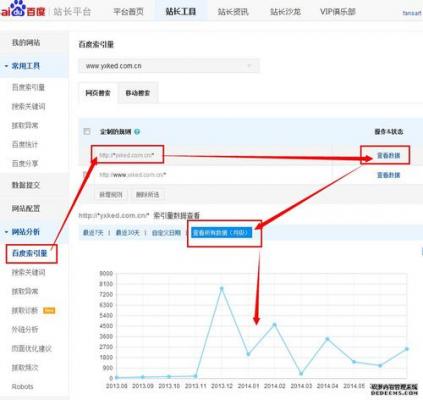423x400 pixels.
Task: Click the 删除所选 button
Action: pyautogui.click(x=147, y=195)
